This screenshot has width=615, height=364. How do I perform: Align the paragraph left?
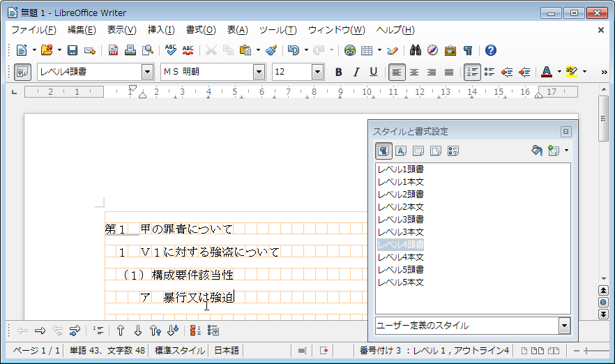(397, 73)
